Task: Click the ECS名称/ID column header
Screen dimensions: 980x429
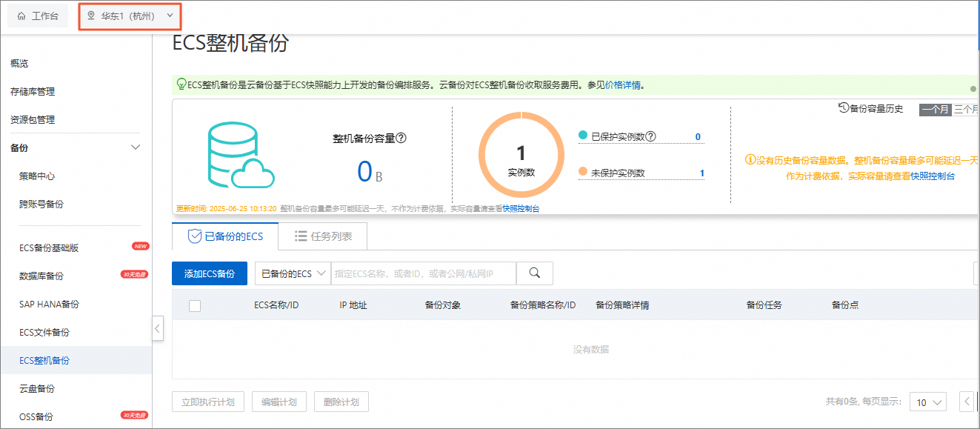Action: click(x=276, y=305)
